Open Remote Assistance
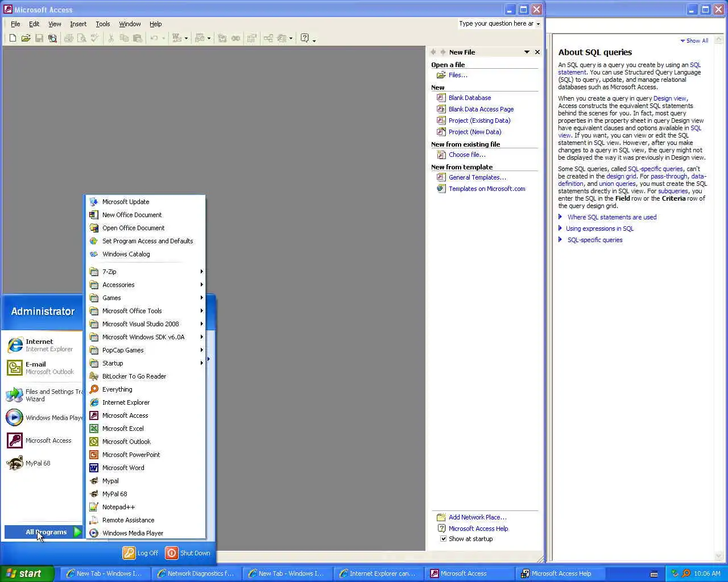Image resolution: width=728 pixels, height=582 pixels. pyautogui.click(x=146, y=520)
